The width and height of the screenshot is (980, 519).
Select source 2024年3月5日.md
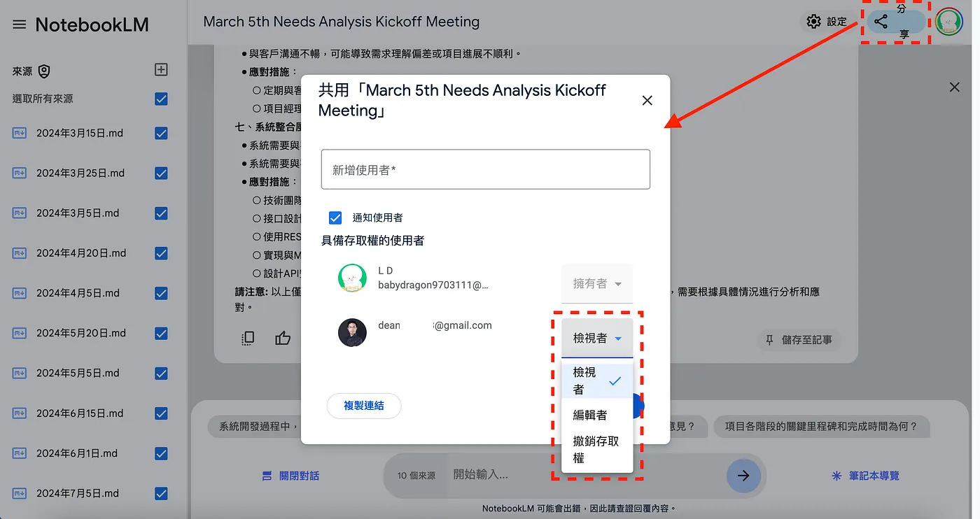(78, 213)
